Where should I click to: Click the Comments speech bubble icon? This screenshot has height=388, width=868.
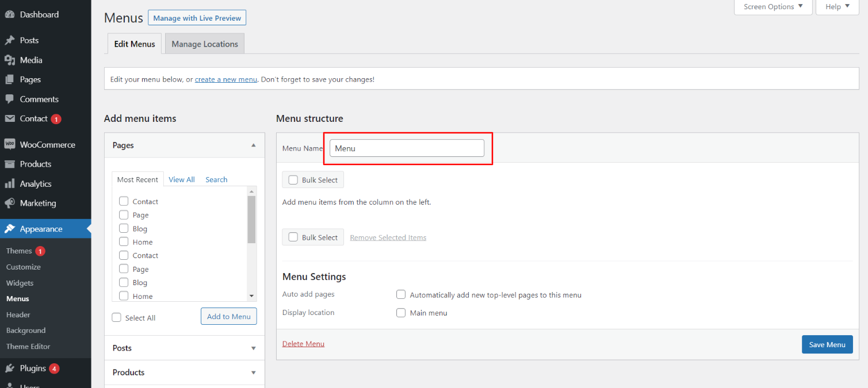click(9, 99)
